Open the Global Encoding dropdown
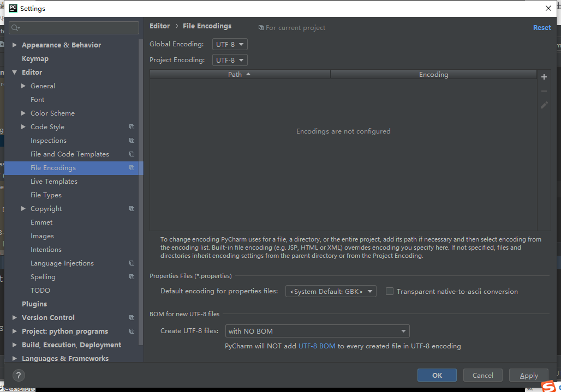Screen dimensions: 561x392 coord(230,44)
